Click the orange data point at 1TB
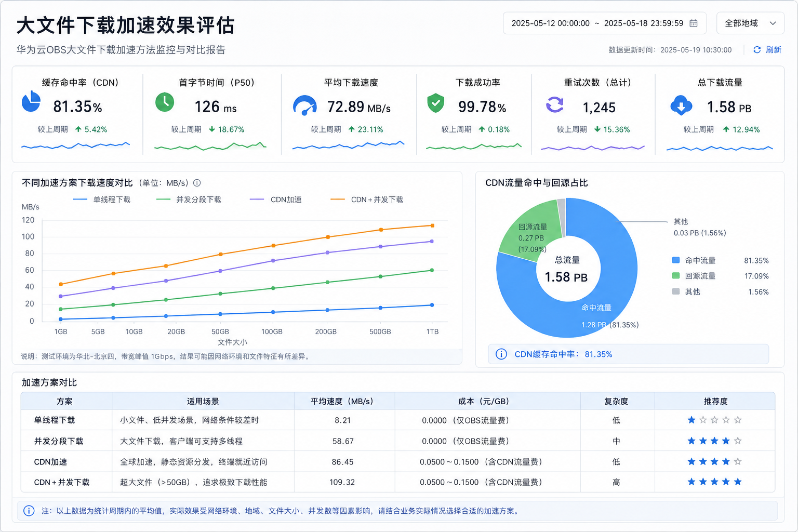 (x=432, y=225)
